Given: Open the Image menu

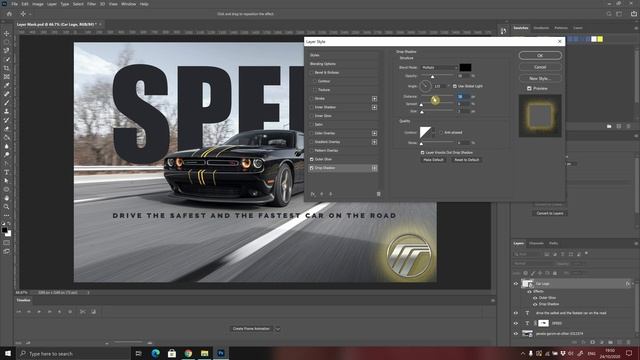Looking at the screenshot, I should click(38, 4).
